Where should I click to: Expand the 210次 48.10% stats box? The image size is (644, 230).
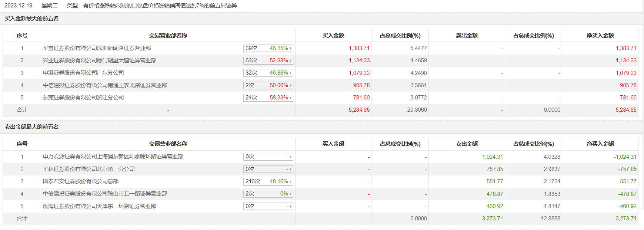268,181
